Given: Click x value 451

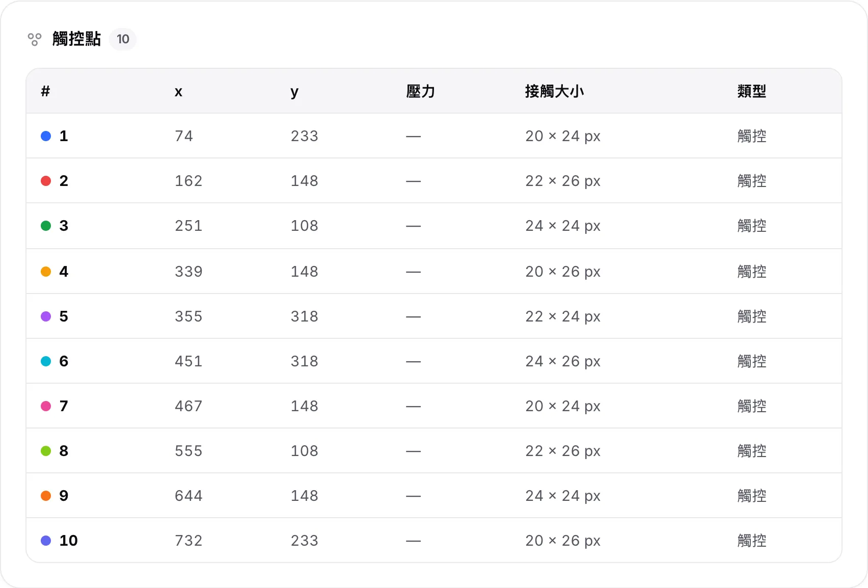Looking at the screenshot, I should pyautogui.click(x=188, y=361).
